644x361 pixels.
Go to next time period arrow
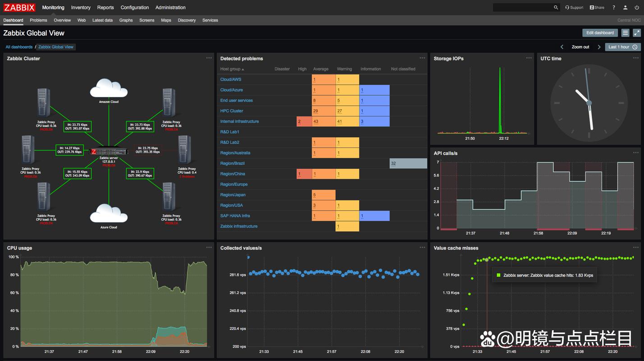coord(599,47)
